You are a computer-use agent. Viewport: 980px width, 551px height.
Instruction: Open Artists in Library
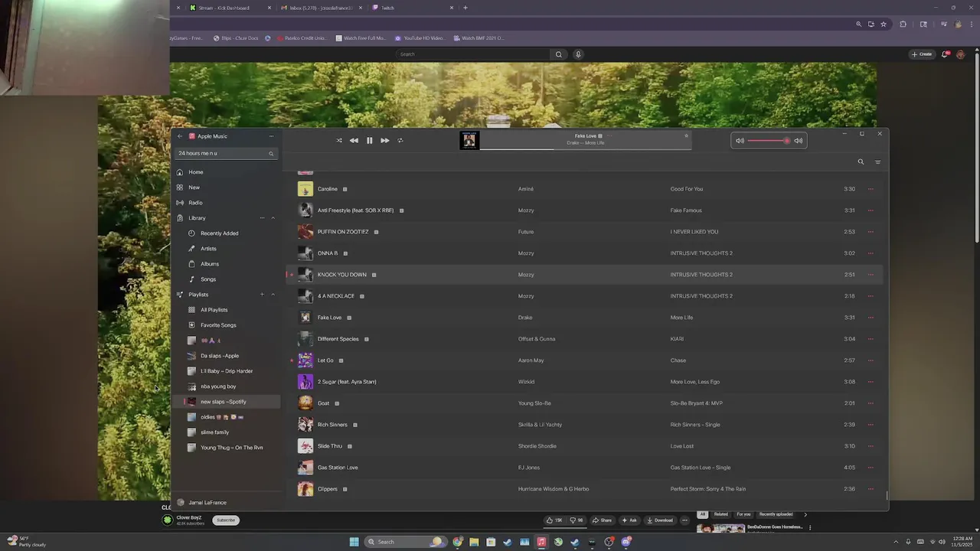point(226,249)
